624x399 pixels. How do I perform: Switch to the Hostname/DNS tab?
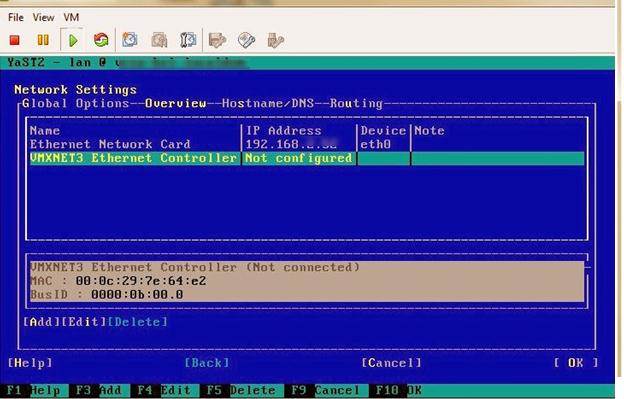click(x=268, y=103)
